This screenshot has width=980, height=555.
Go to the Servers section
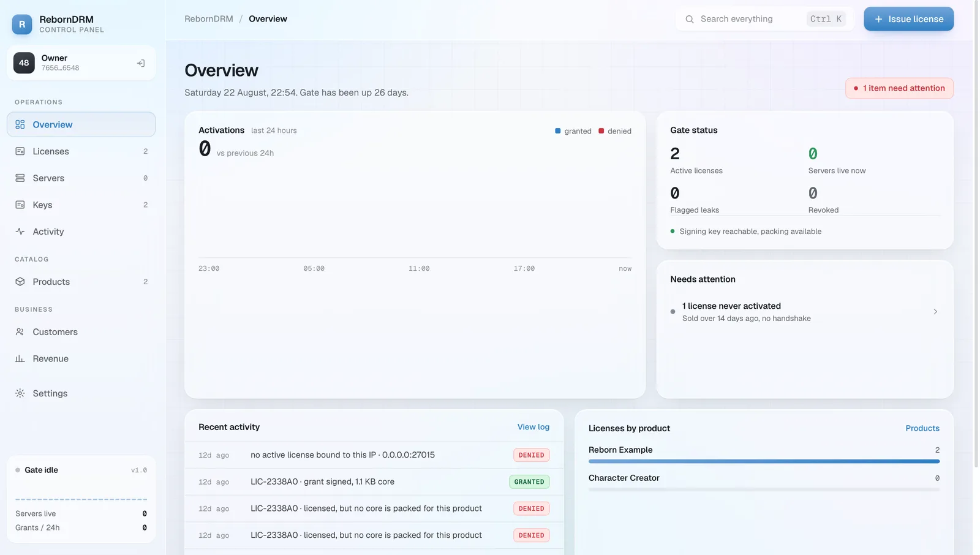coord(81,178)
